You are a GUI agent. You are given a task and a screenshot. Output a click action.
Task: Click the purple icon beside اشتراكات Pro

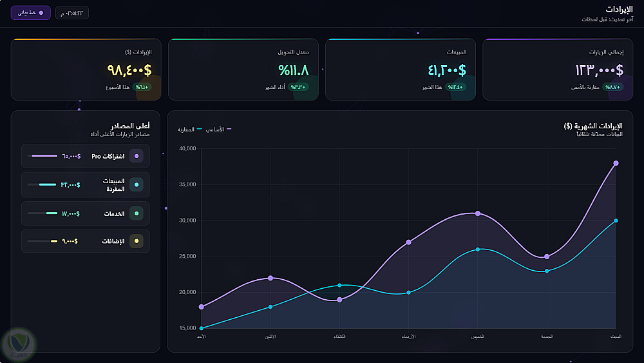[137, 156]
